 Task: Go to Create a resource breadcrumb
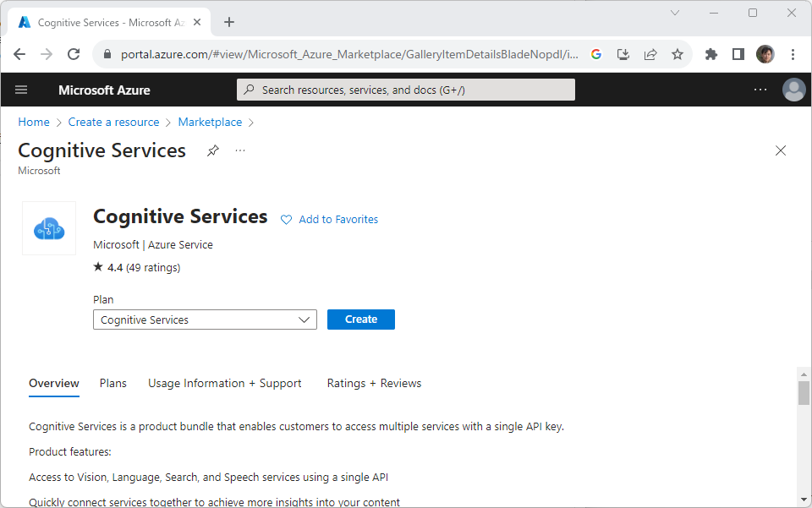point(114,122)
